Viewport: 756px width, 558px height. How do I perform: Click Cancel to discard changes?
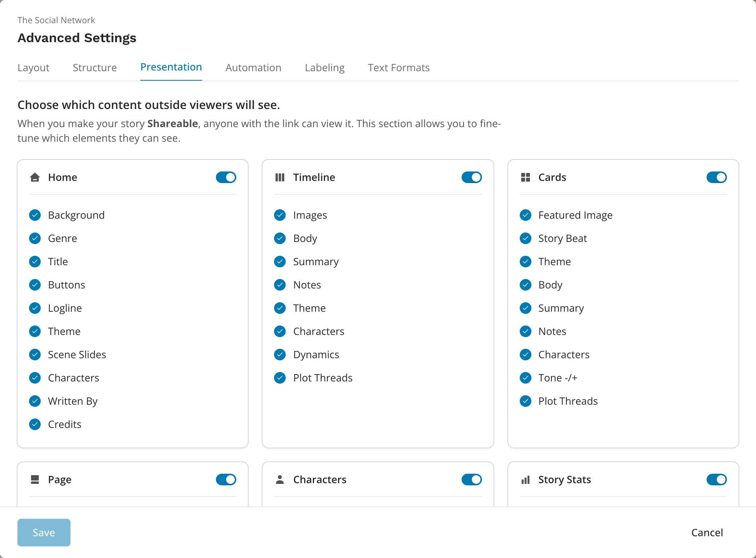point(707,533)
